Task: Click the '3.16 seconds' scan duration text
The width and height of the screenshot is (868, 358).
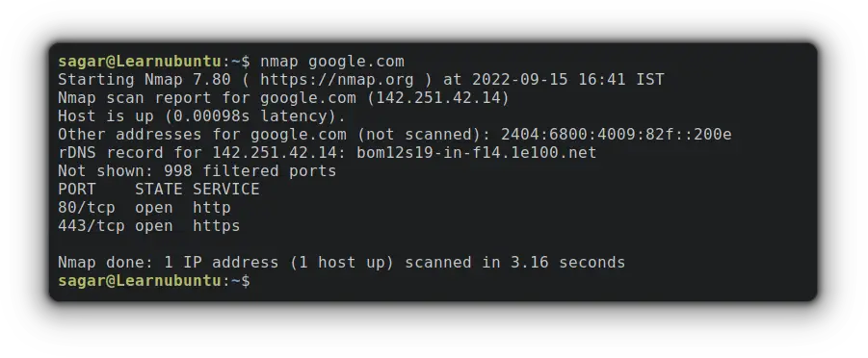Action: pos(568,263)
